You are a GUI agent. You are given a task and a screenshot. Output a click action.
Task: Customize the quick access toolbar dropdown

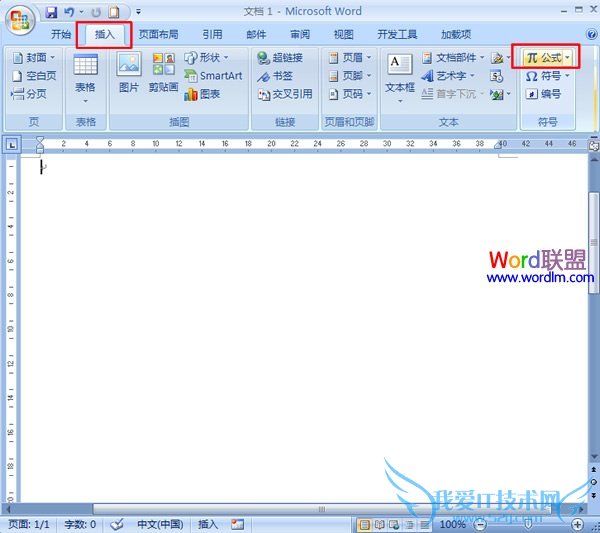pyautogui.click(x=139, y=12)
